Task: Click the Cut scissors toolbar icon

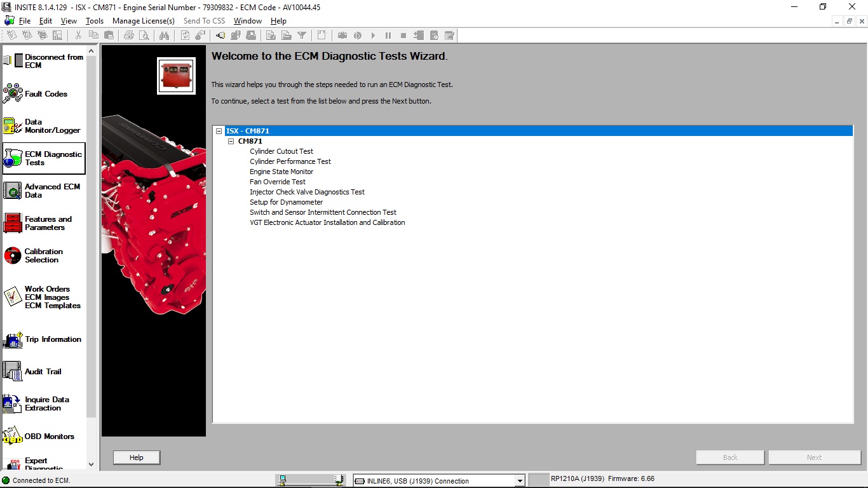Action: [x=78, y=36]
